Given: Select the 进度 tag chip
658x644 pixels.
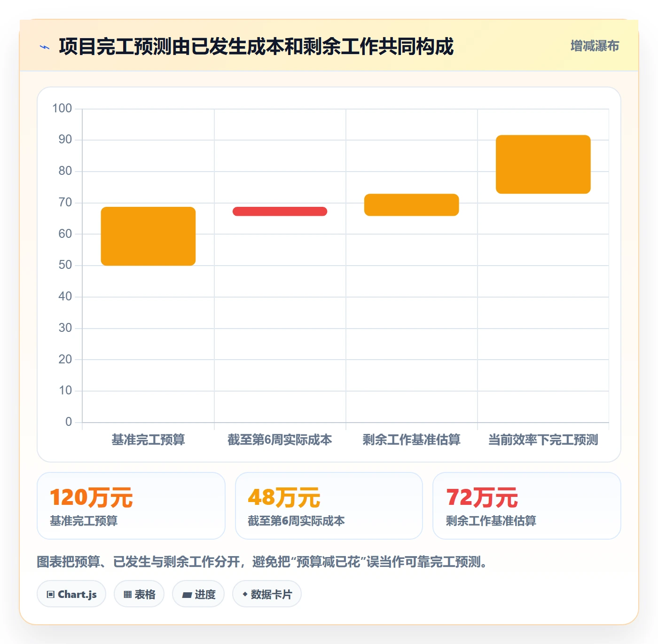Looking at the screenshot, I should 198,594.
